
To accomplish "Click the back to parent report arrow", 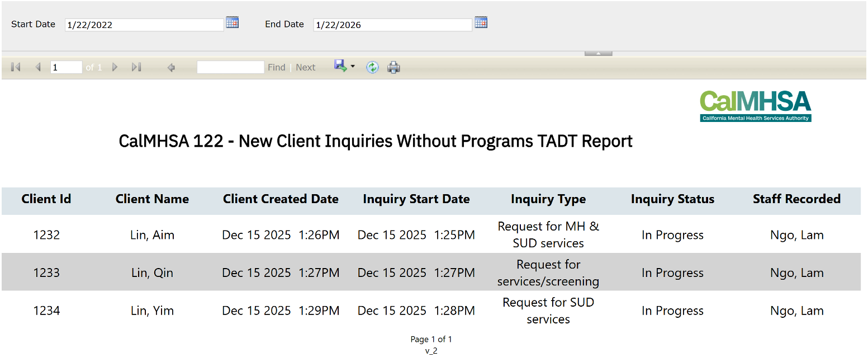I will pos(172,68).
